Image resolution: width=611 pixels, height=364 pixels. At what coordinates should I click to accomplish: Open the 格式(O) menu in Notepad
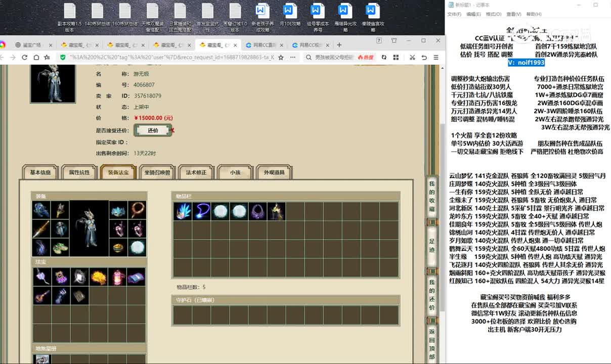point(494,14)
